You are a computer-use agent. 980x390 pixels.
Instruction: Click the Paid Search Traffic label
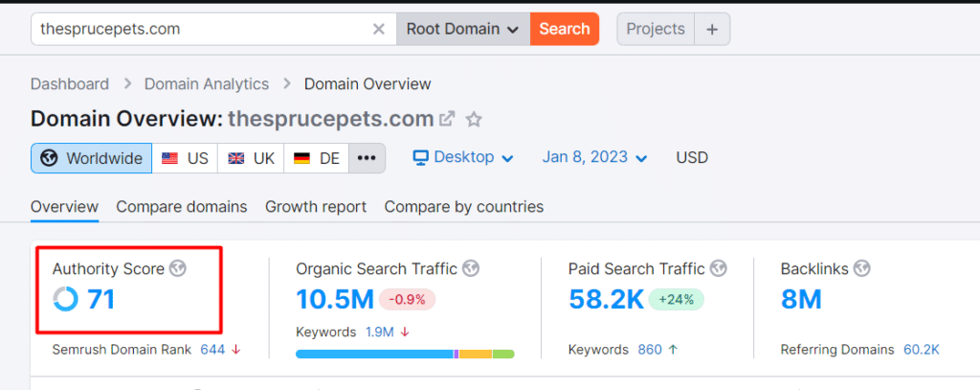(636, 269)
